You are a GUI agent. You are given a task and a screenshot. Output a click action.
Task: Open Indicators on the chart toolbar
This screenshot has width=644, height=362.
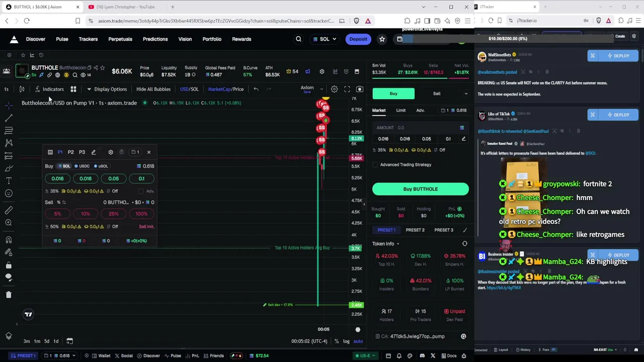click(49, 89)
